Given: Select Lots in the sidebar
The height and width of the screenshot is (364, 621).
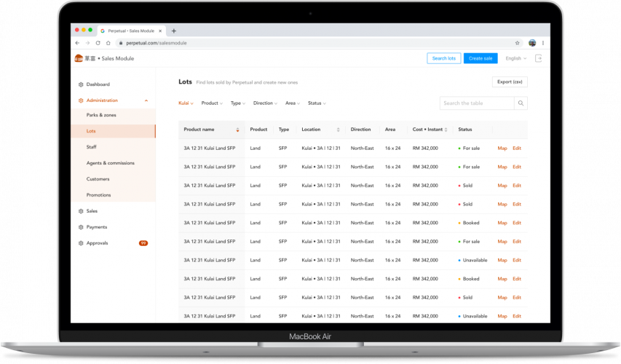Looking at the screenshot, I should click(114, 131).
